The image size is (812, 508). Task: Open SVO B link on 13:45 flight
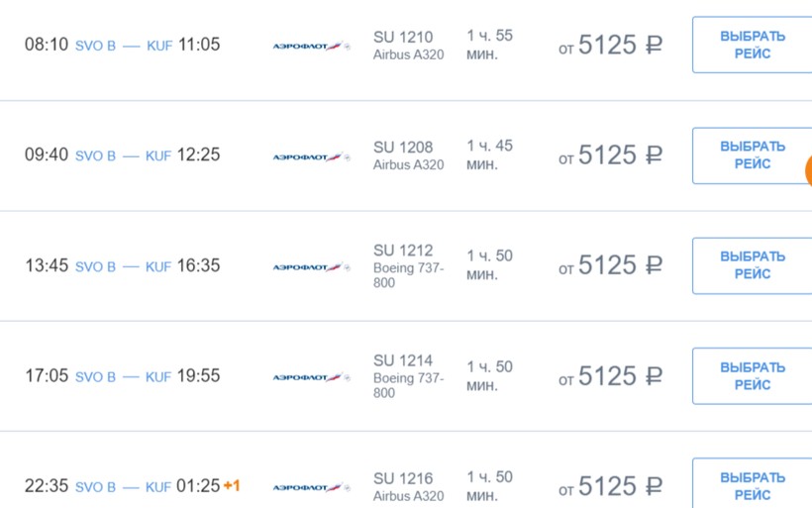point(95,266)
